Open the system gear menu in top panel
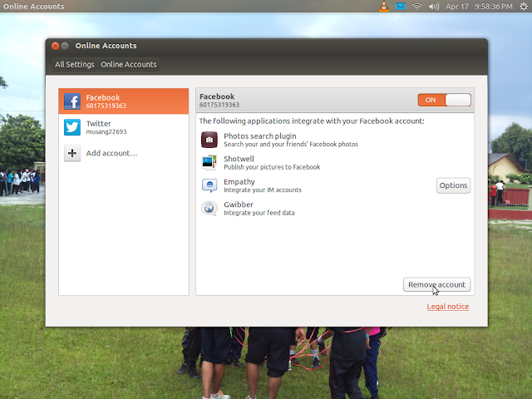The width and height of the screenshot is (532, 399). [524, 6]
